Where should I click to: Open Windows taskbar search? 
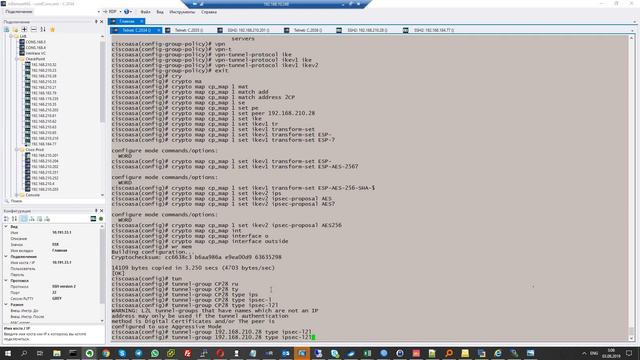click(x=24, y=353)
